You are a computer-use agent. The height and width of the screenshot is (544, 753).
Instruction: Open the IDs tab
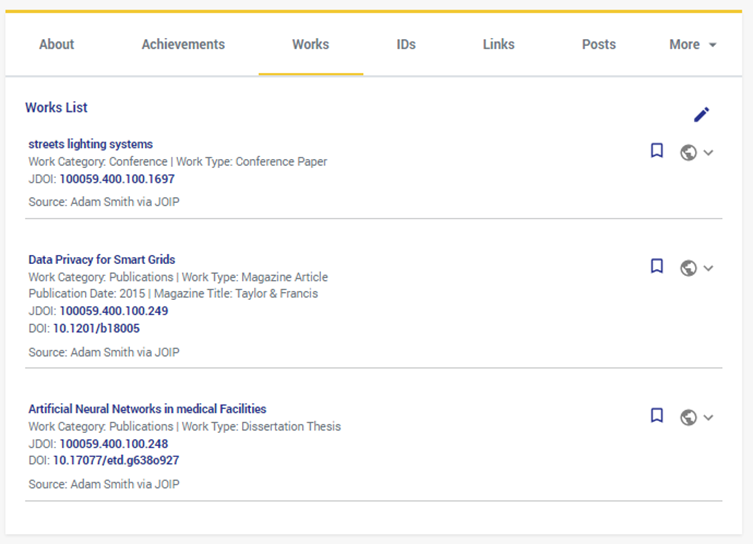(x=405, y=45)
